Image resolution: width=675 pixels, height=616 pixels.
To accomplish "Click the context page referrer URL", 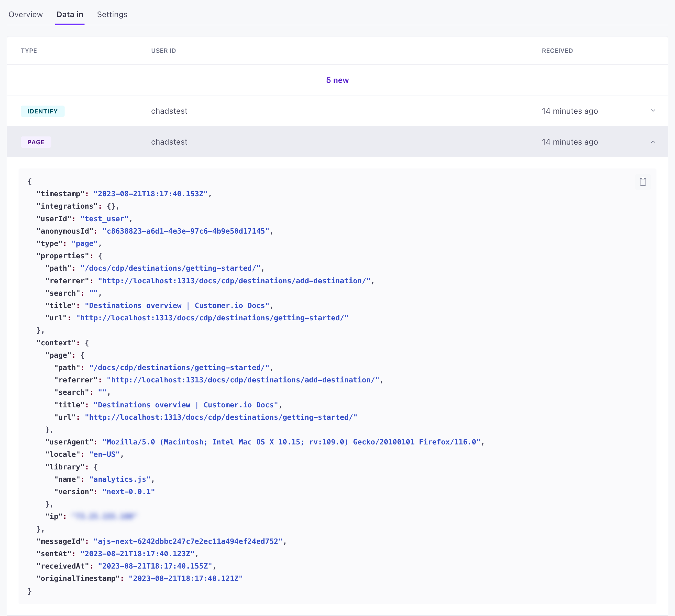I will tap(243, 380).
